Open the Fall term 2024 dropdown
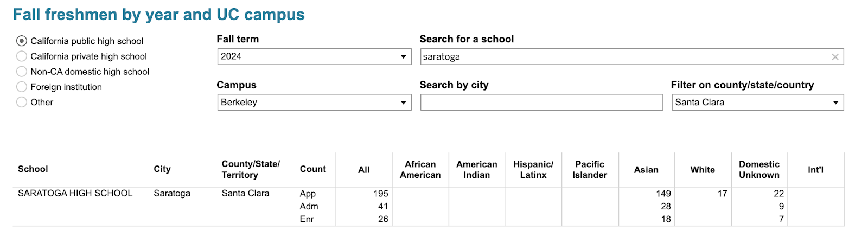Image resolution: width=868 pixels, height=243 pixels. (314, 56)
